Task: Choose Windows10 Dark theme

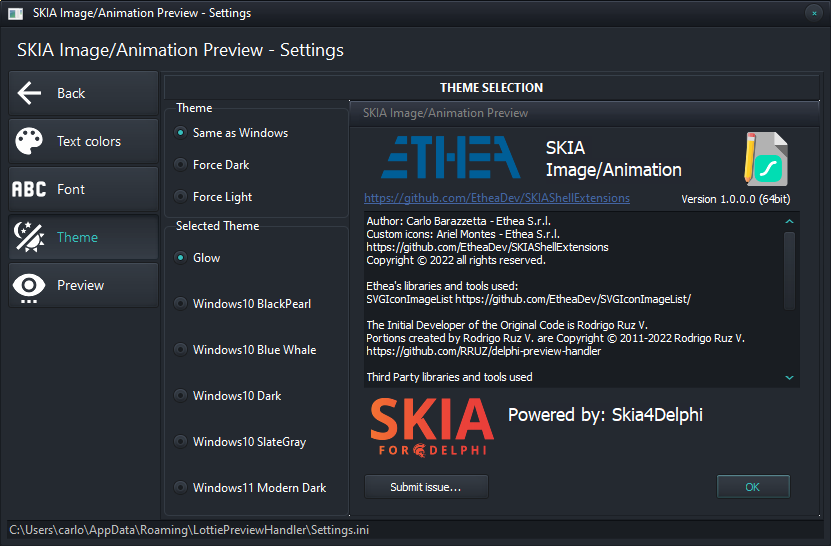Action: coord(228,396)
